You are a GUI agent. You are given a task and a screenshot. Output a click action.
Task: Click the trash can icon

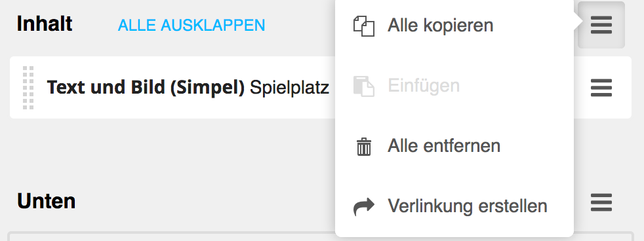(x=364, y=147)
